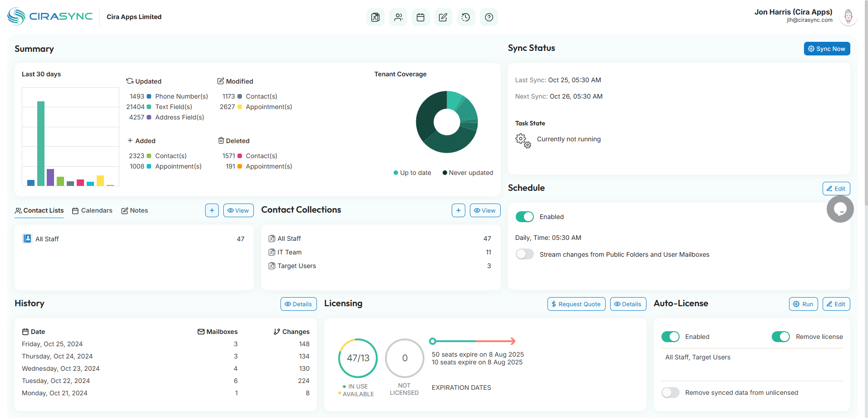The height and width of the screenshot is (418, 868).
Task: Click the notes edit icon in top toolbar
Action: click(x=443, y=17)
